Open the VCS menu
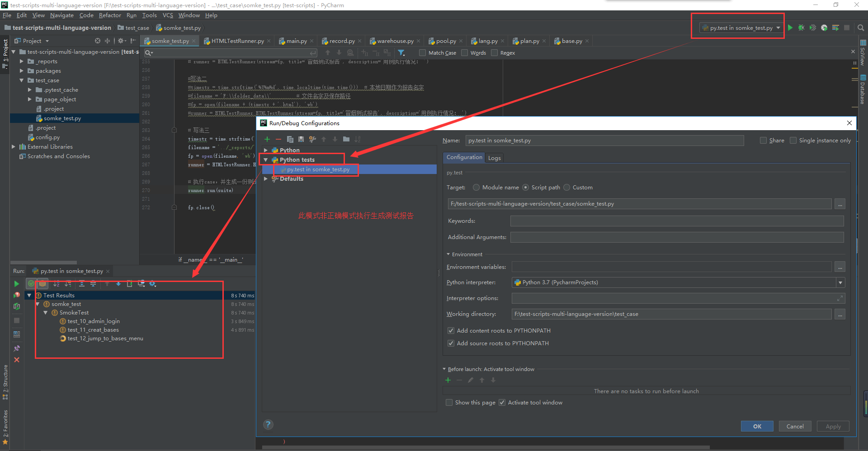Screen dimensions: 868x451 point(168,15)
